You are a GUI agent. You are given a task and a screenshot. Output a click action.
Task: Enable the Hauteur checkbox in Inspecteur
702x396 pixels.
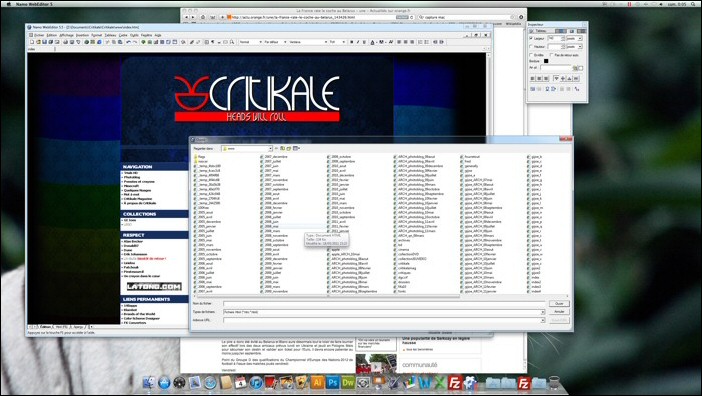click(x=531, y=47)
